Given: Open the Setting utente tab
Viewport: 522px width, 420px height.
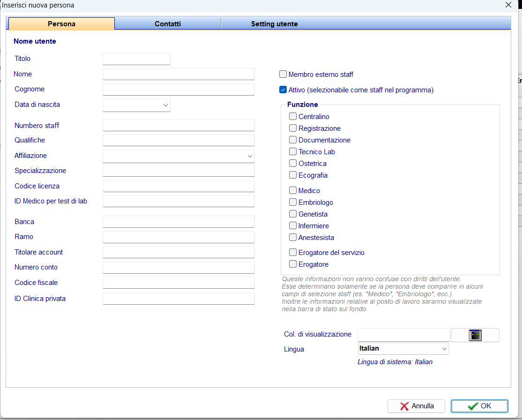Looking at the screenshot, I should pyautogui.click(x=274, y=23).
